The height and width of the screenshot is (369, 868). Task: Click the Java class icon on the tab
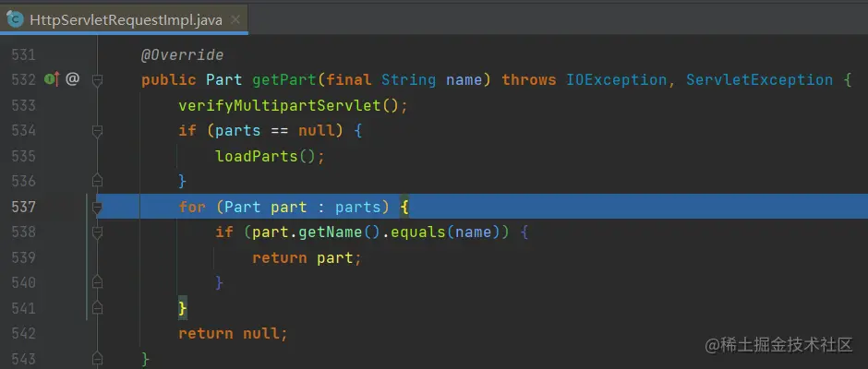[x=15, y=20]
